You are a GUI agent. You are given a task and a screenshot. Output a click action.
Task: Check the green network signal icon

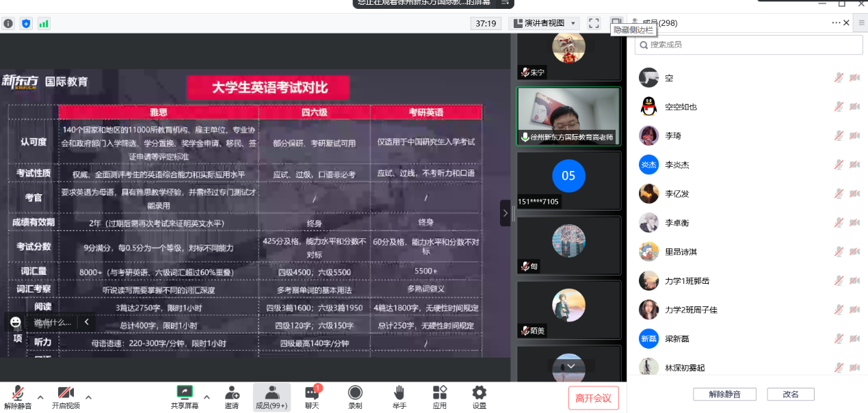point(44,23)
